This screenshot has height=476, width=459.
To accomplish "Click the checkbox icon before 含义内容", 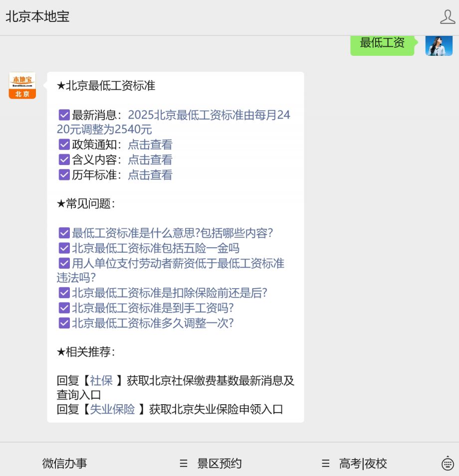I will [x=64, y=159].
